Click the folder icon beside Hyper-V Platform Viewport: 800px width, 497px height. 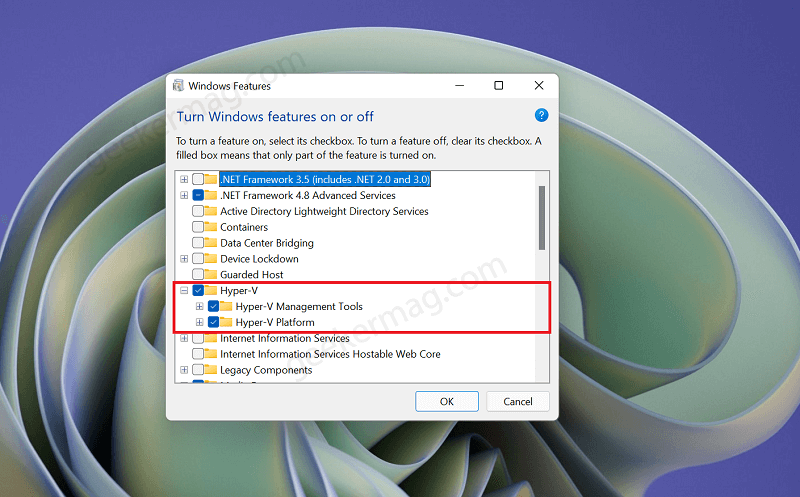226,322
